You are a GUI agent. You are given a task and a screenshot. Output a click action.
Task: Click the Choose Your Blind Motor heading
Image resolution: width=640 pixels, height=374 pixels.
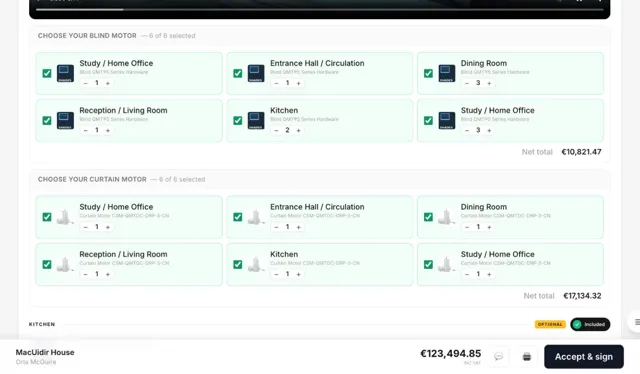tap(87, 36)
